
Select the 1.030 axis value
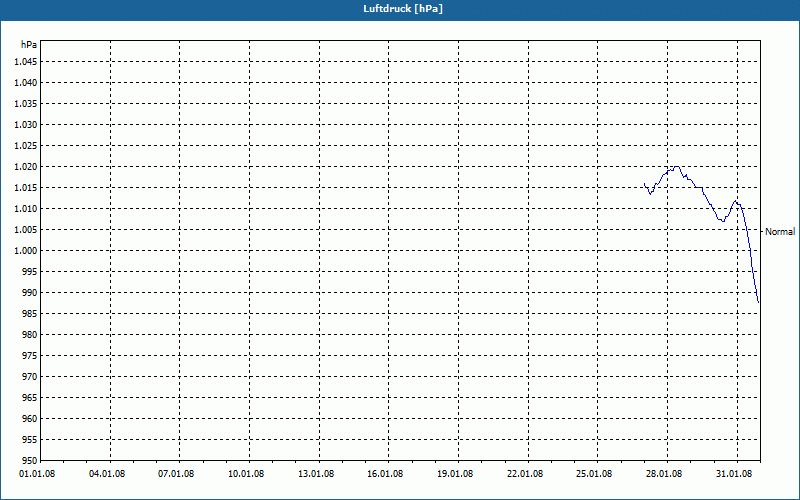(x=26, y=124)
